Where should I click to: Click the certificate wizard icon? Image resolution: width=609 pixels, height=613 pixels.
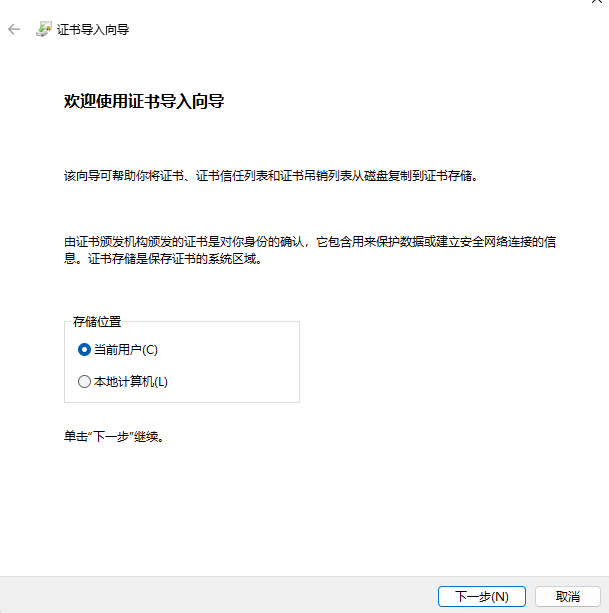tap(44, 29)
